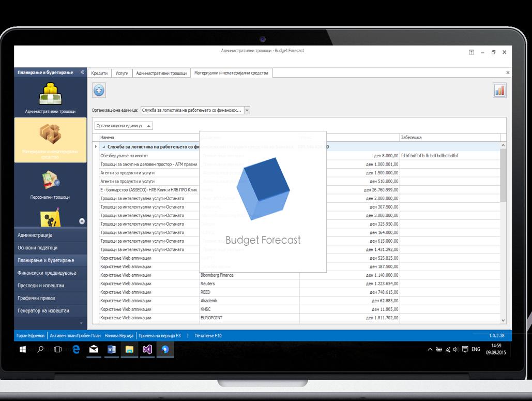
Task: Click the Reuters cell
Action: tap(249, 284)
